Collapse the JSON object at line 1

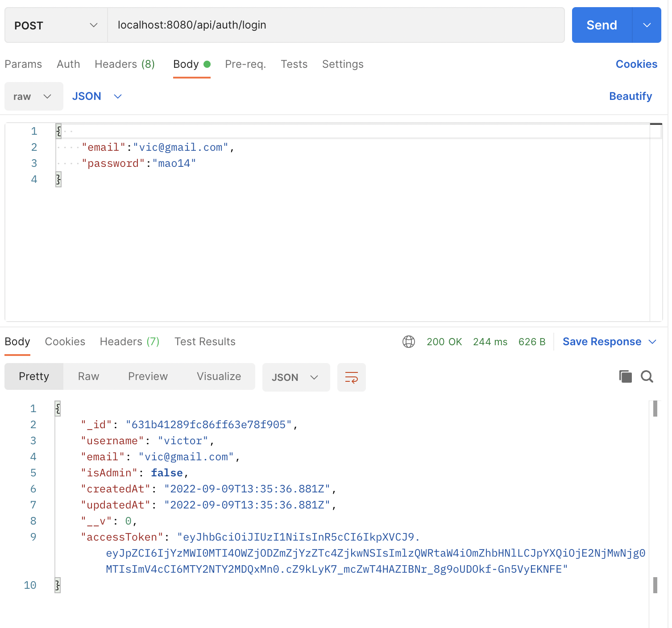click(58, 408)
